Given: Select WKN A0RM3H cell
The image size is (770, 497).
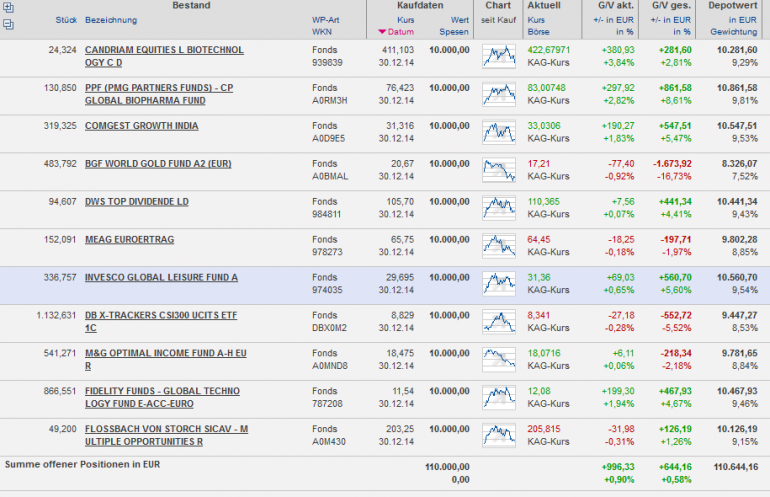Looking at the screenshot, I should pos(330,101).
